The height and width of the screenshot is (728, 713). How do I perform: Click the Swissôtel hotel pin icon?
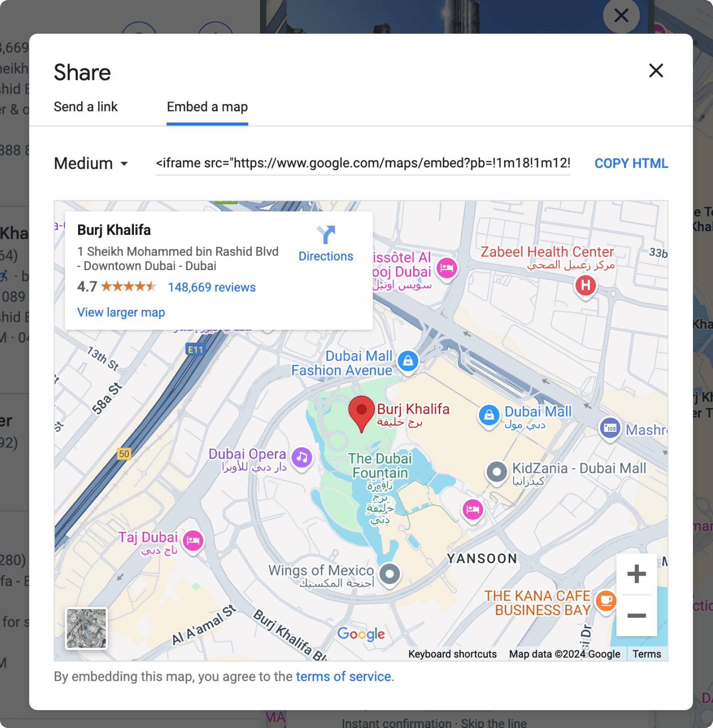447,268
